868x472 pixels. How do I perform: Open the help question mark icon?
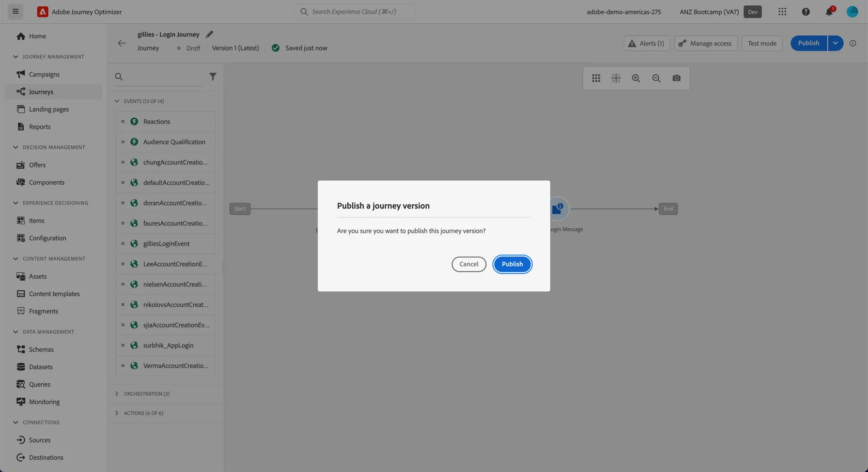point(806,12)
